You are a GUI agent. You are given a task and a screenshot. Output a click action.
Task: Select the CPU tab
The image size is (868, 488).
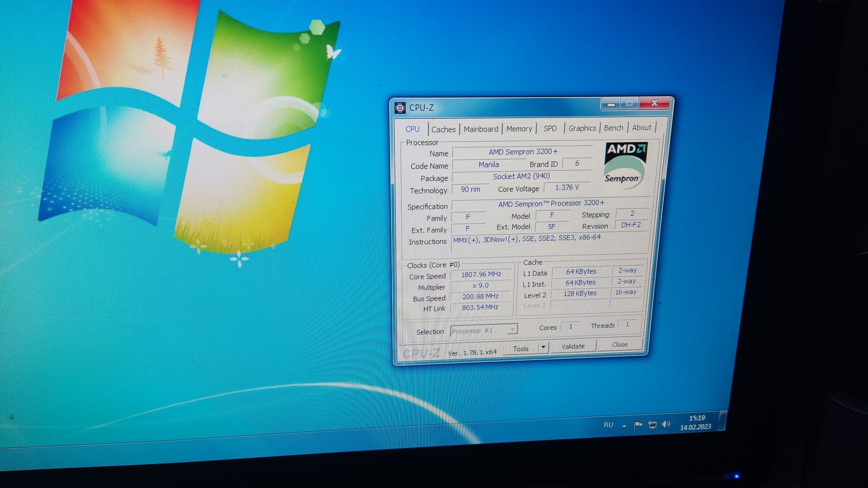412,129
